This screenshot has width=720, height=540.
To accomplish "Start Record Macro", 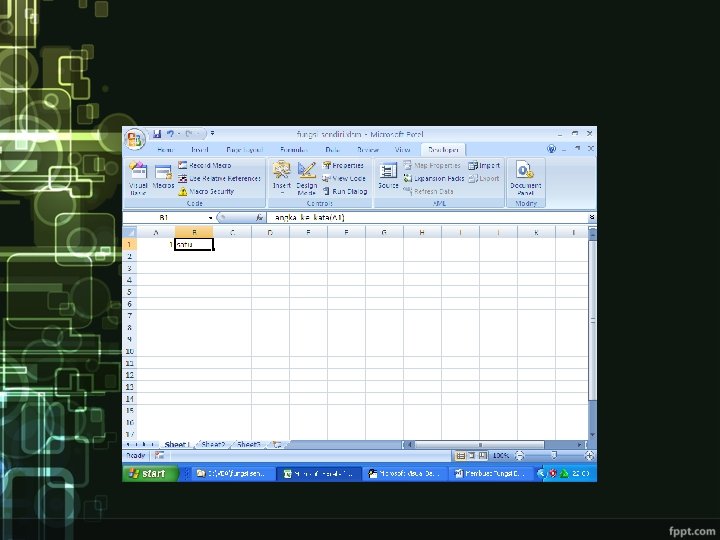I will click(205, 165).
